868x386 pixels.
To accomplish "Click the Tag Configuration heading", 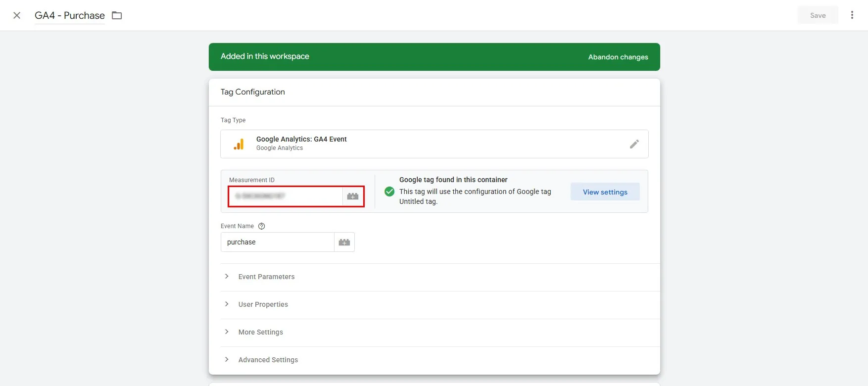I will [253, 92].
